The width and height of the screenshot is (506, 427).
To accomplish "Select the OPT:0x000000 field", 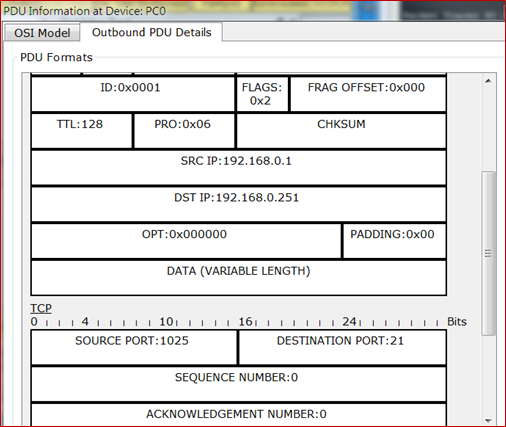I will click(186, 241).
